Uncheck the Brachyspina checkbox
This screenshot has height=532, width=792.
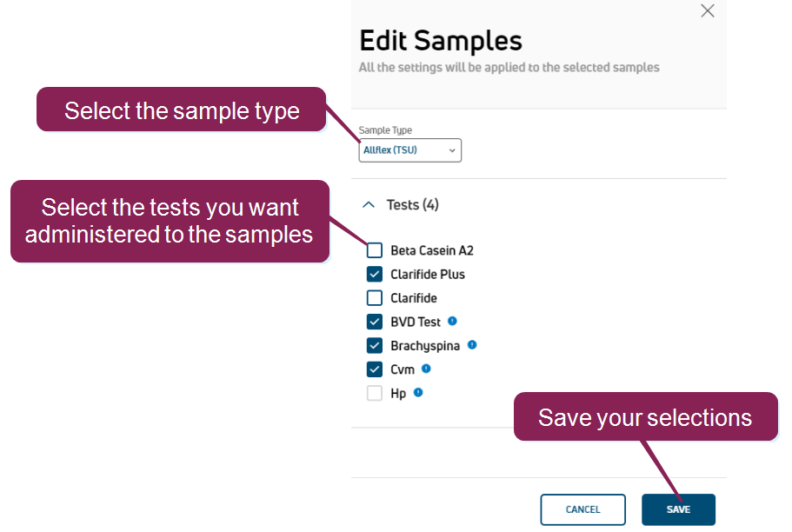[375, 345]
